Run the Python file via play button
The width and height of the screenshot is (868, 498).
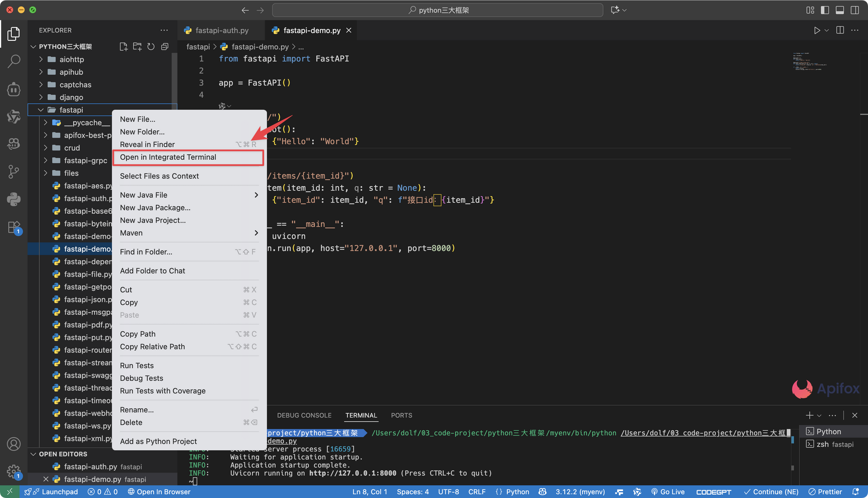pyautogui.click(x=817, y=30)
